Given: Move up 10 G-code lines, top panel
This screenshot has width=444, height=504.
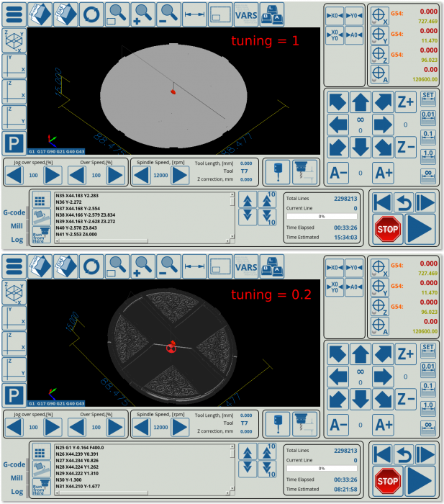Looking at the screenshot, I should tap(267, 199).
